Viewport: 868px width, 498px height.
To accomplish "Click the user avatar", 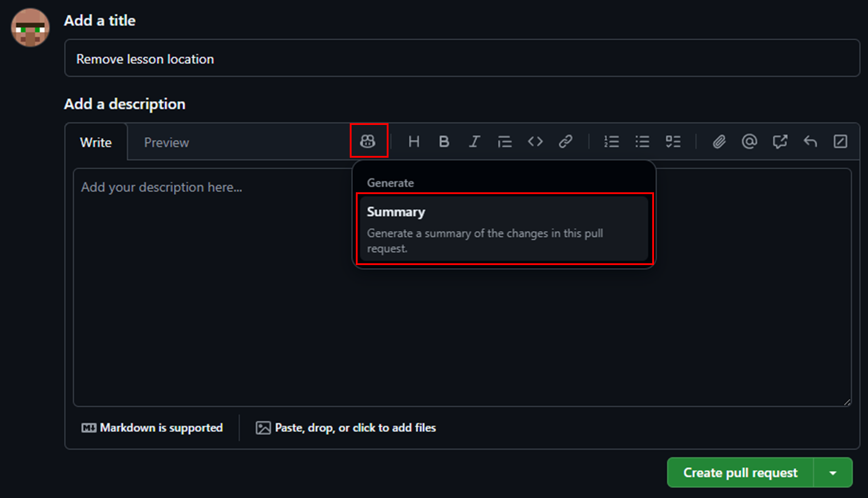I will (x=30, y=27).
